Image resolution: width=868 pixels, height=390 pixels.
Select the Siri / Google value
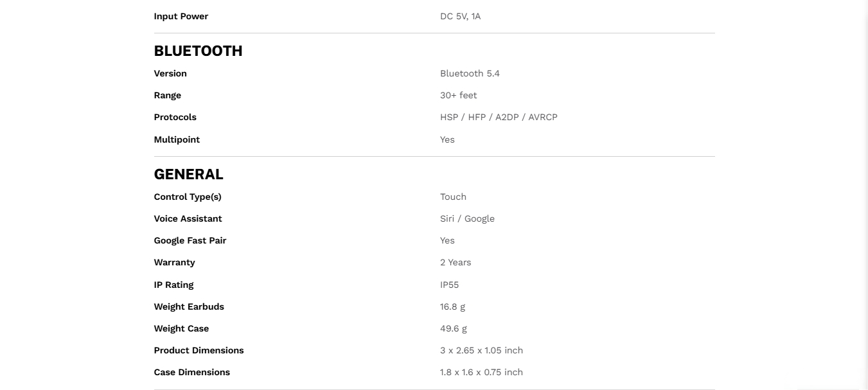pyautogui.click(x=467, y=219)
